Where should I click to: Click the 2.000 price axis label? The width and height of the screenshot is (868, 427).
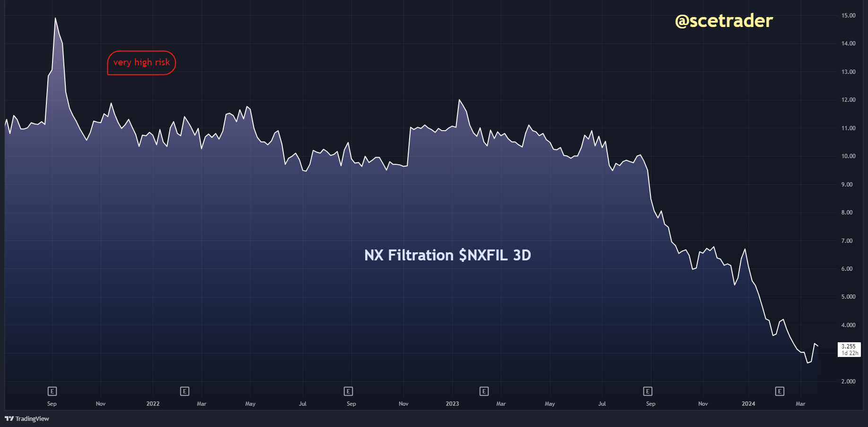[x=849, y=382]
